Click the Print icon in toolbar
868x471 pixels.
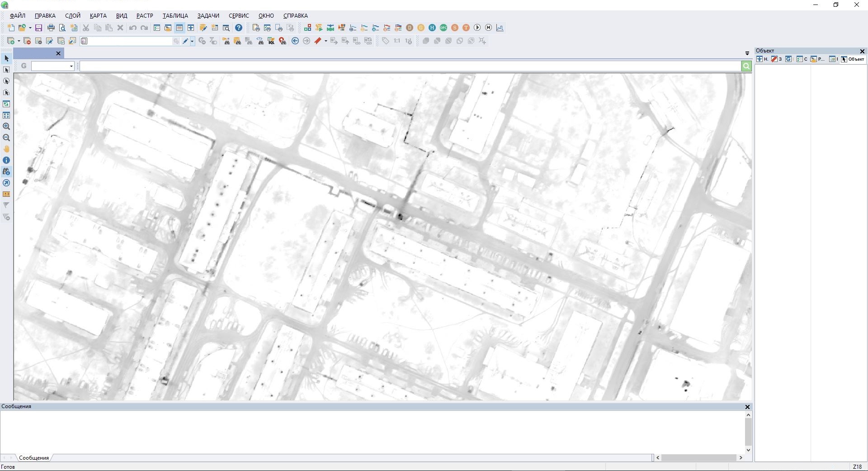tap(51, 28)
